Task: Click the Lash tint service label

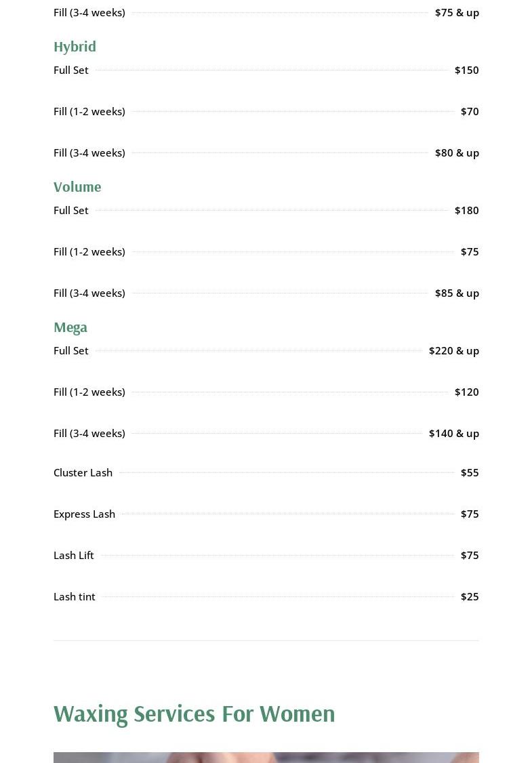Action: pos(75,596)
